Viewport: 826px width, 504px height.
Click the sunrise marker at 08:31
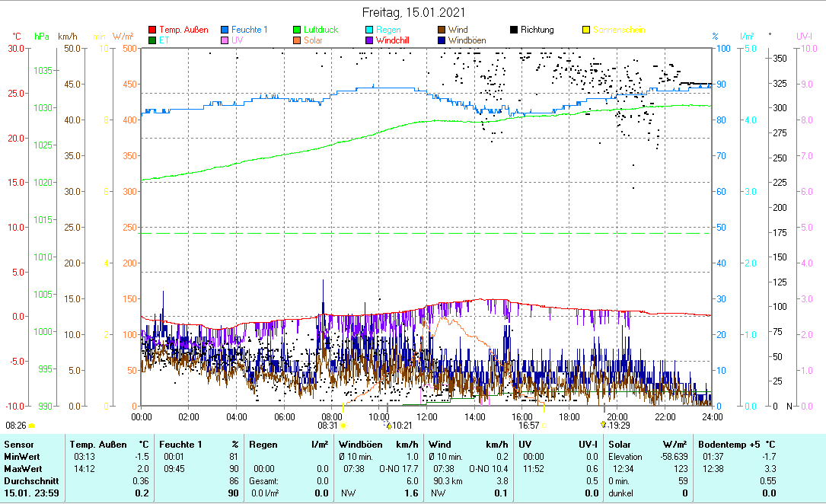[x=343, y=426]
